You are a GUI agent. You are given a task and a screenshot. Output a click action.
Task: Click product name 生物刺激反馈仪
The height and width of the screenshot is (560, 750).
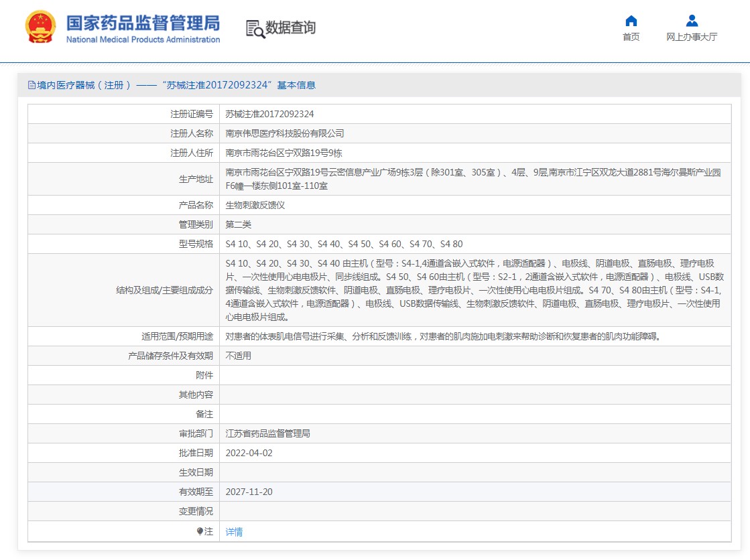[x=255, y=205]
